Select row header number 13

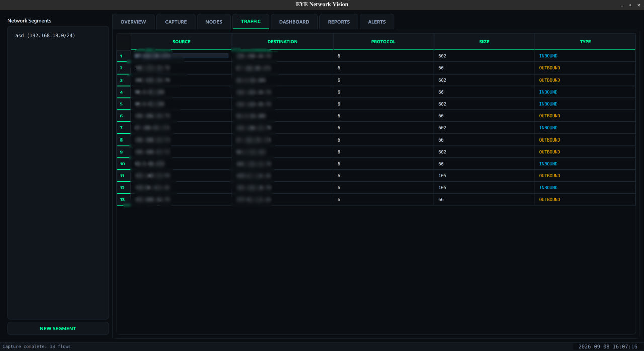pyautogui.click(x=123, y=199)
